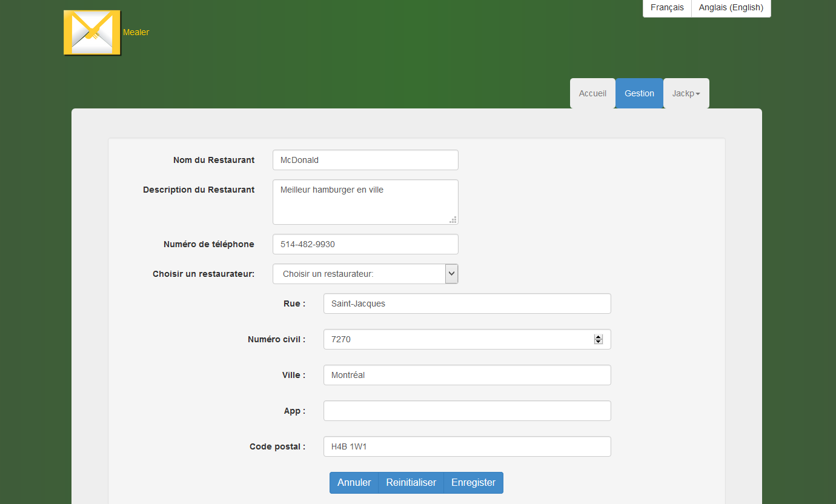Click the Rue input field
836x504 pixels.
click(467, 303)
